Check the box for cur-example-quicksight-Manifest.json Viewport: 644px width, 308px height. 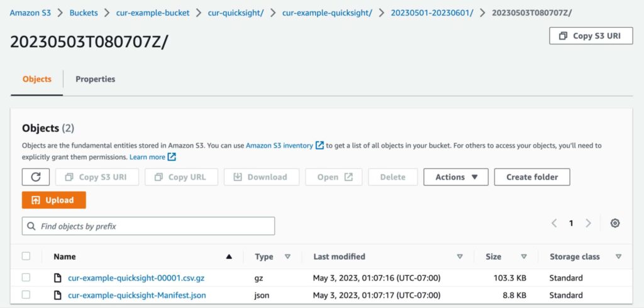[26, 295]
